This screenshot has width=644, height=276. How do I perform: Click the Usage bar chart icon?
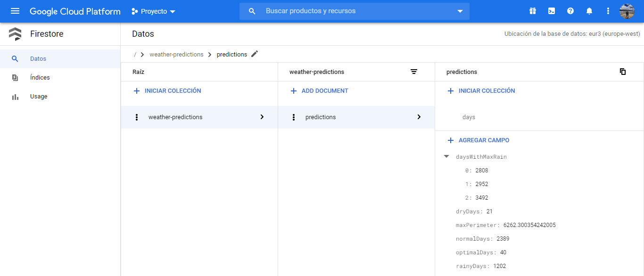15,97
